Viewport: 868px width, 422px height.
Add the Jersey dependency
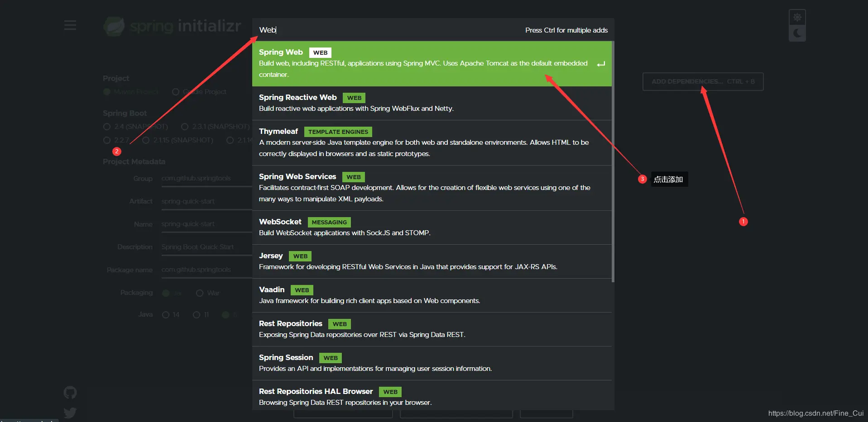[x=432, y=261]
